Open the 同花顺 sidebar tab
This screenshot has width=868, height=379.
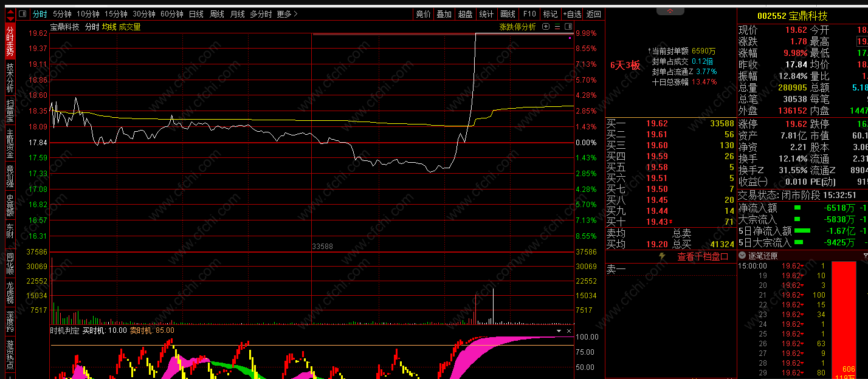10,264
